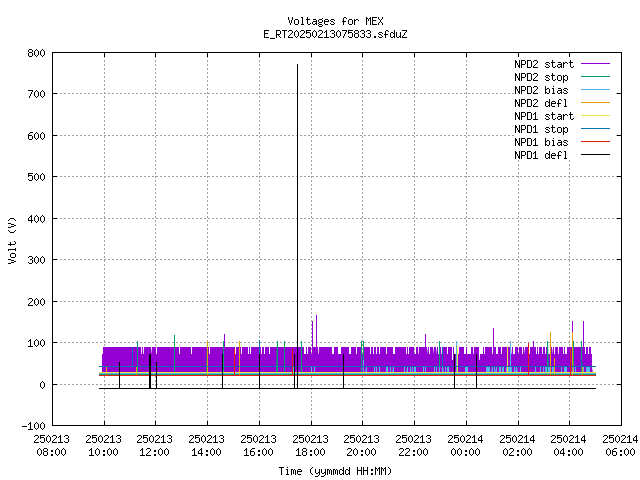Click the 'Time (yymmdd HH:MM)' x-axis label
Viewport: 640px width, 480px height.
(335, 471)
